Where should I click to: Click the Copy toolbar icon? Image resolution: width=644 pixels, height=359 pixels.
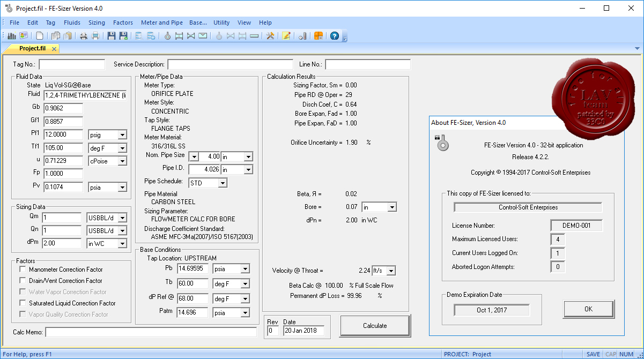[x=56, y=36]
